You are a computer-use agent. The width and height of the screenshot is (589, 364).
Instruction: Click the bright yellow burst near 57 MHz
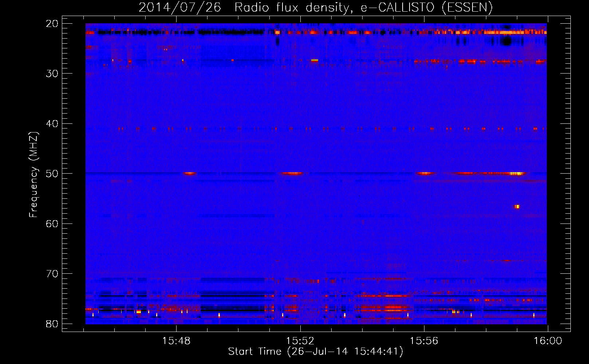517,207
